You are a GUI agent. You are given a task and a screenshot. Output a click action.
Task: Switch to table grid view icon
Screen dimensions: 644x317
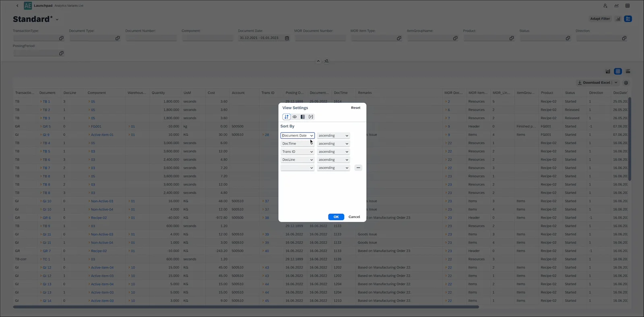(x=618, y=71)
